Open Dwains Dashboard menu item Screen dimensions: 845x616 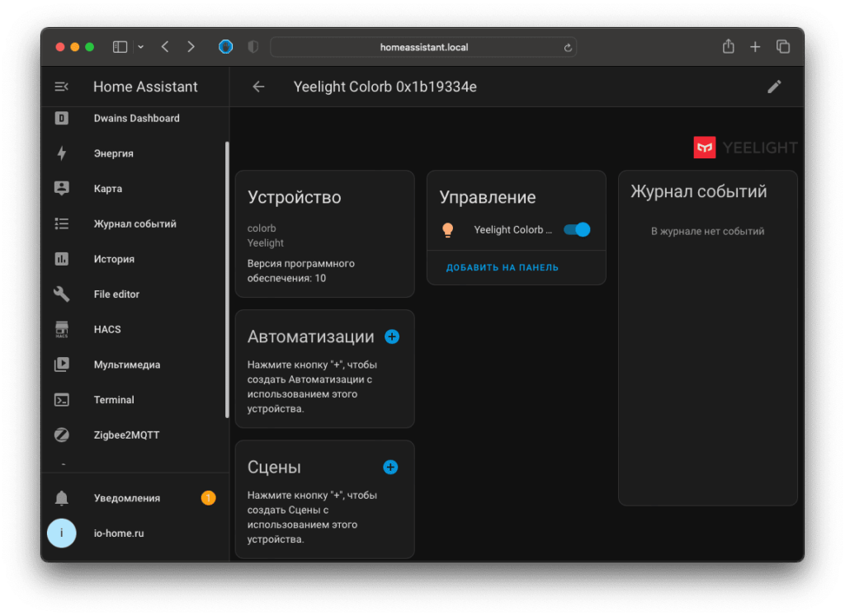click(135, 119)
